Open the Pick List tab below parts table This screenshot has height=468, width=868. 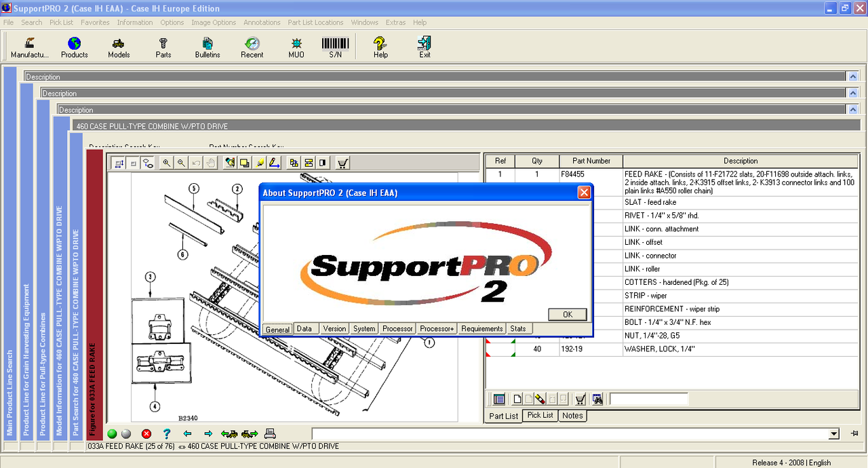pos(540,415)
